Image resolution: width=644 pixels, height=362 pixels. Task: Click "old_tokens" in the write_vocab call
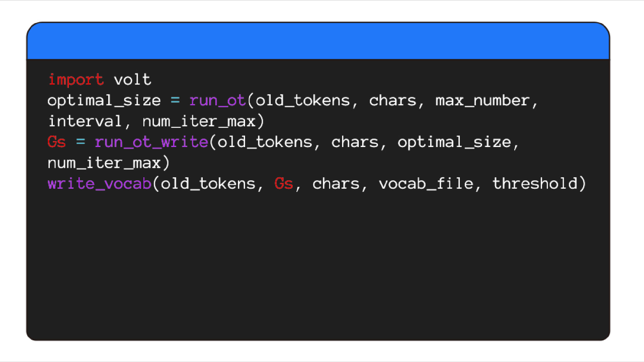coord(208,183)
